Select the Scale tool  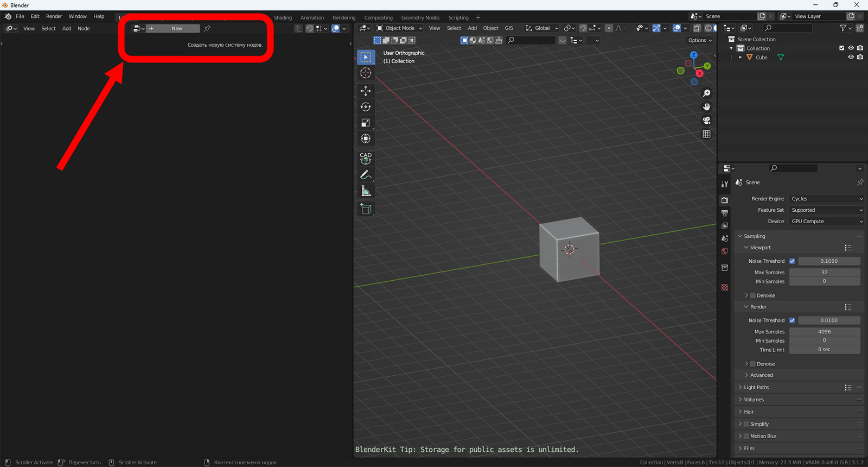coord(366,123)
